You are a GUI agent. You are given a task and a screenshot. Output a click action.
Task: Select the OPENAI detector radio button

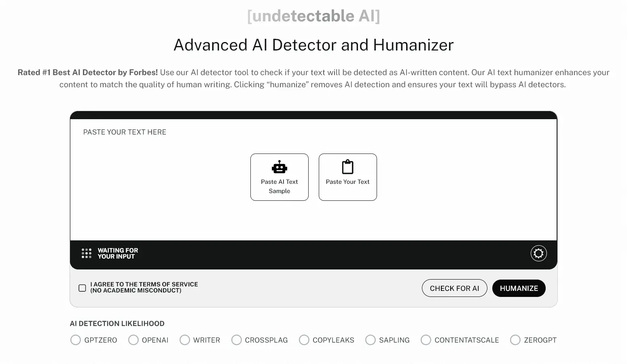tap(133, 340)
